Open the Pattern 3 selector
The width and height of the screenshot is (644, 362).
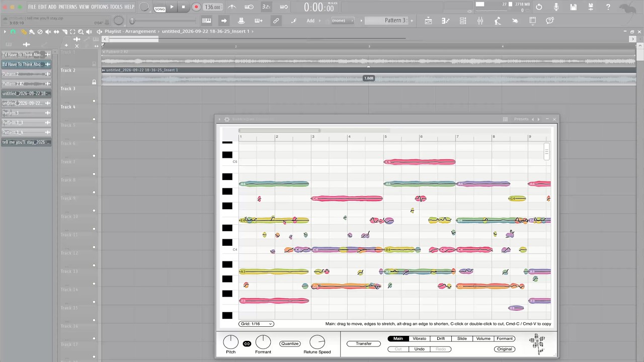[x=387, y=21]
